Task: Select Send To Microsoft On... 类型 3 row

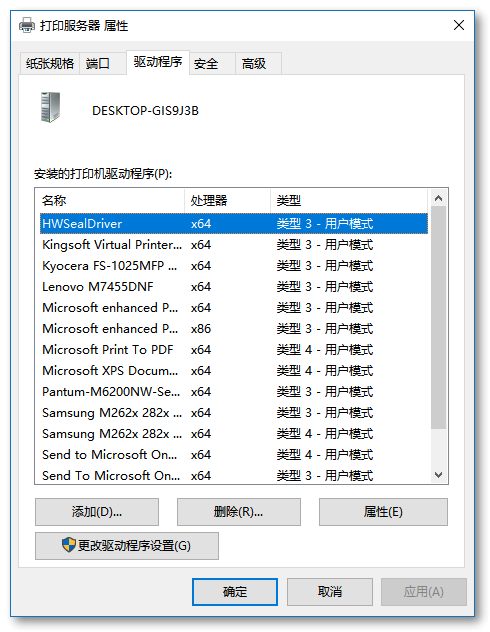Action: pos(234,475)
